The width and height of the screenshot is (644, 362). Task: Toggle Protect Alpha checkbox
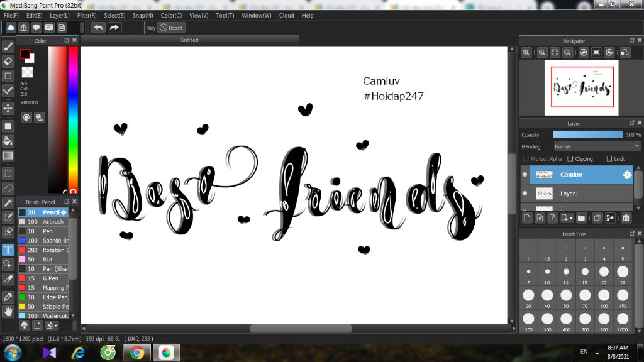526,159
